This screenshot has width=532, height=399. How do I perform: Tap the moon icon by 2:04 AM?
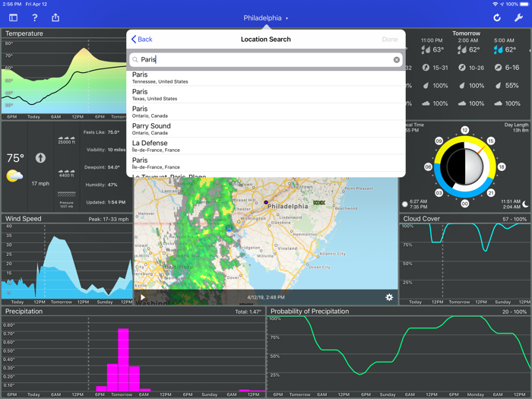[525, 204]
